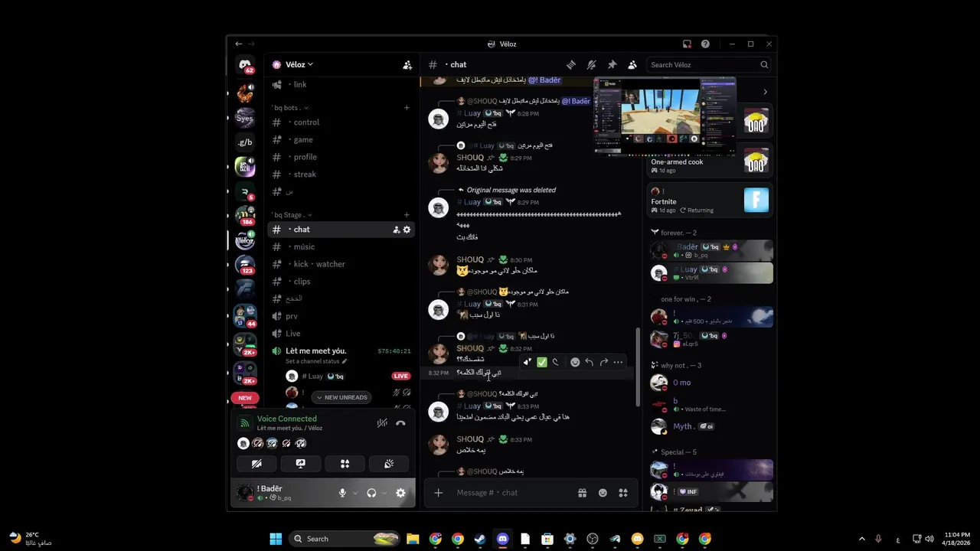
Task: Collapse the bq bots category
Action: click(x=291, y=108)
